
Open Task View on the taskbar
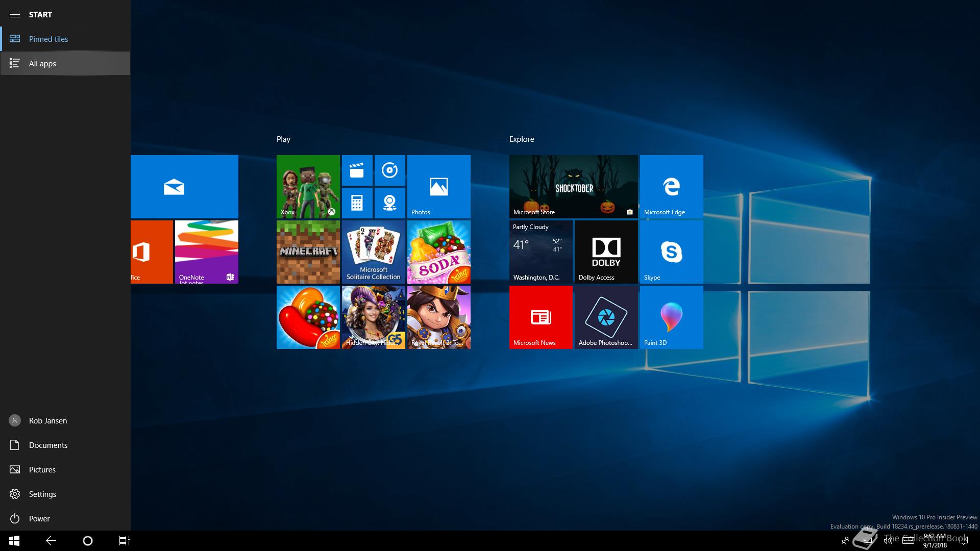[124, 541]
